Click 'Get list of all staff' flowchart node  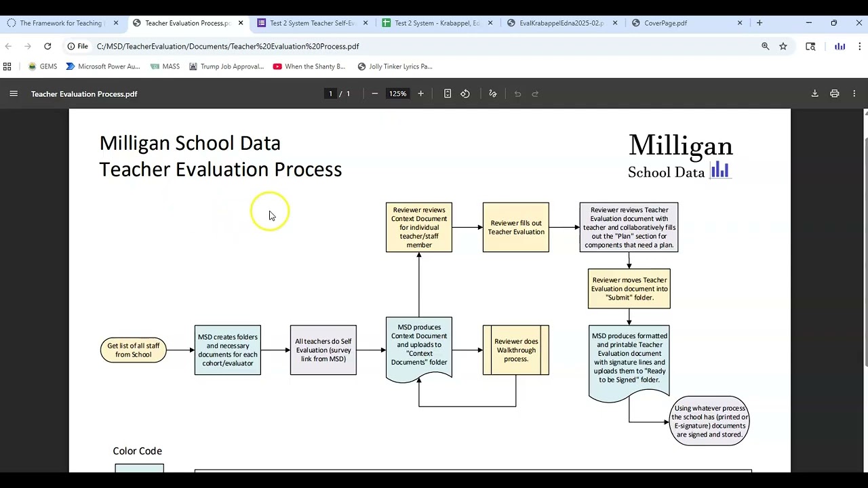(134, 350)
